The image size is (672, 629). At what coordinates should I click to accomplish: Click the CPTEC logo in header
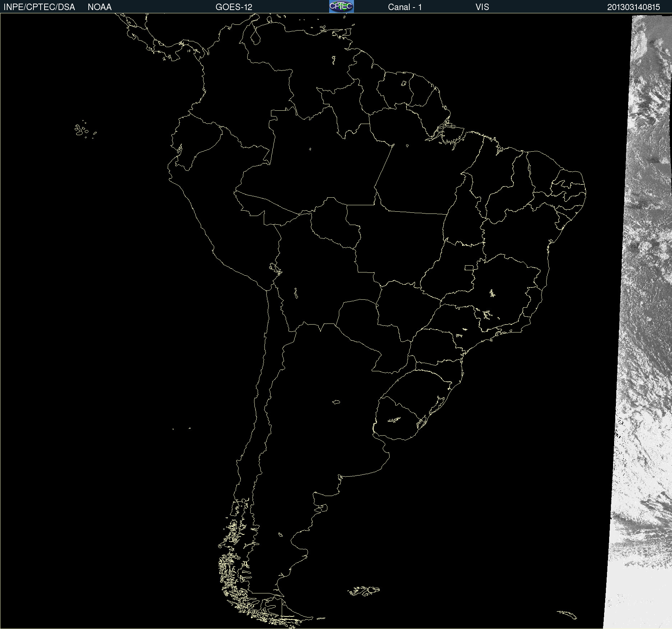(341, 6)
